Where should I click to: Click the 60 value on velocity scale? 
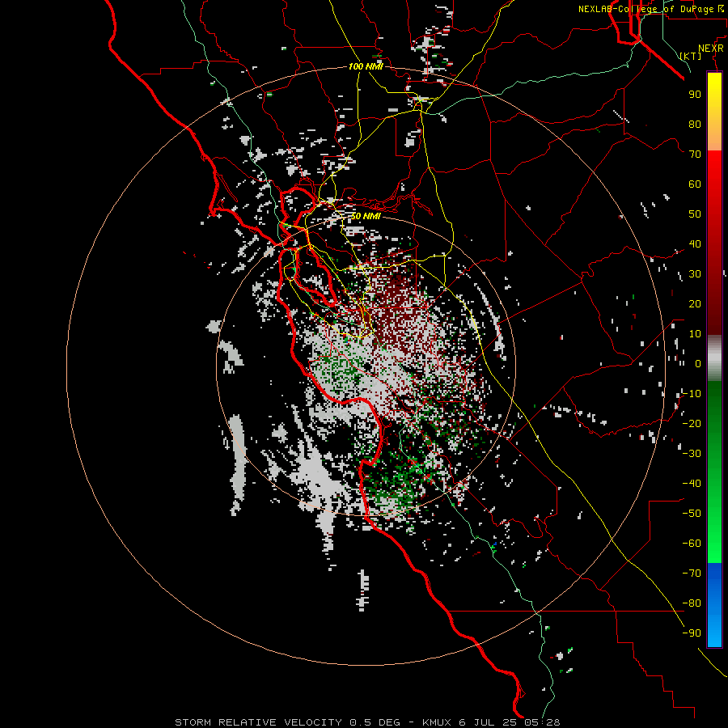(x=695, y=184)
